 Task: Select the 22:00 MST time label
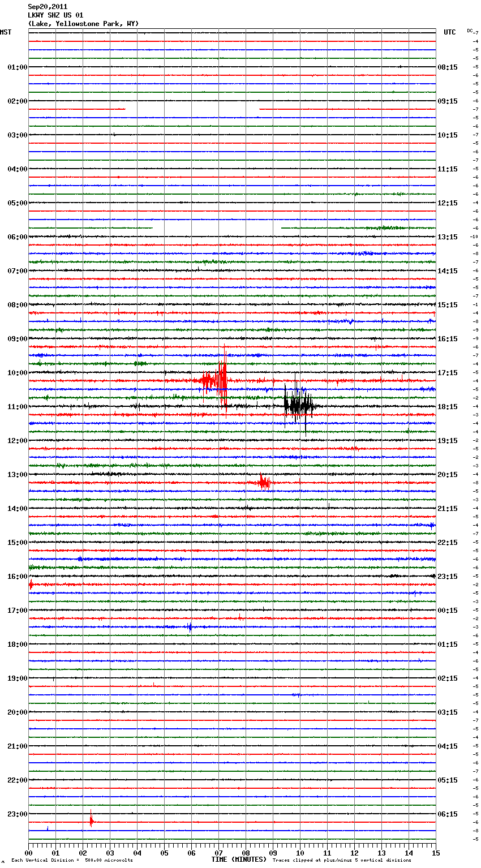(x=18, y=780)
